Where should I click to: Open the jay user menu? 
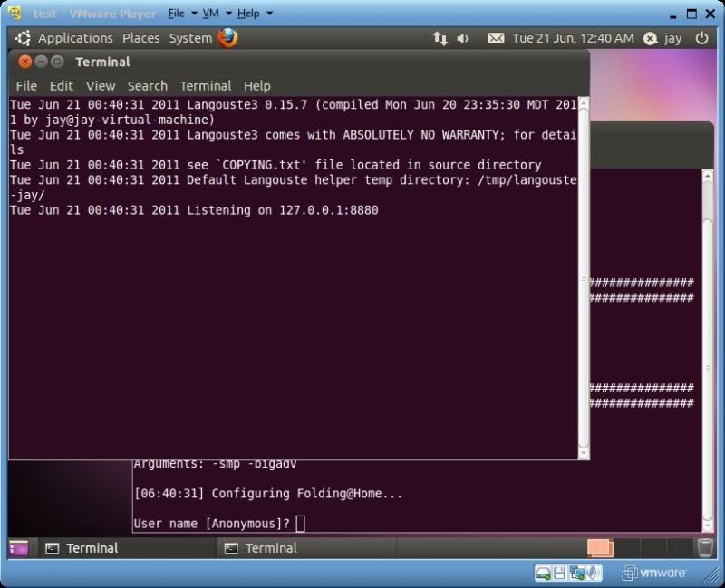[x=672, y=38]
